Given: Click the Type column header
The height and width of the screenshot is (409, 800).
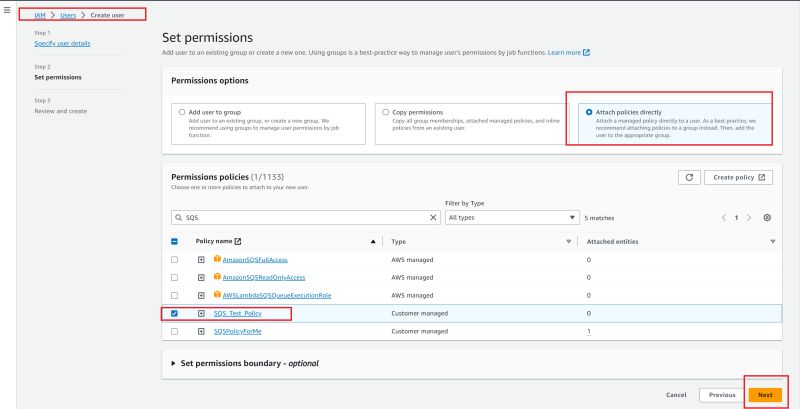Looking at the screenshot, I should [x=398, y=242].
